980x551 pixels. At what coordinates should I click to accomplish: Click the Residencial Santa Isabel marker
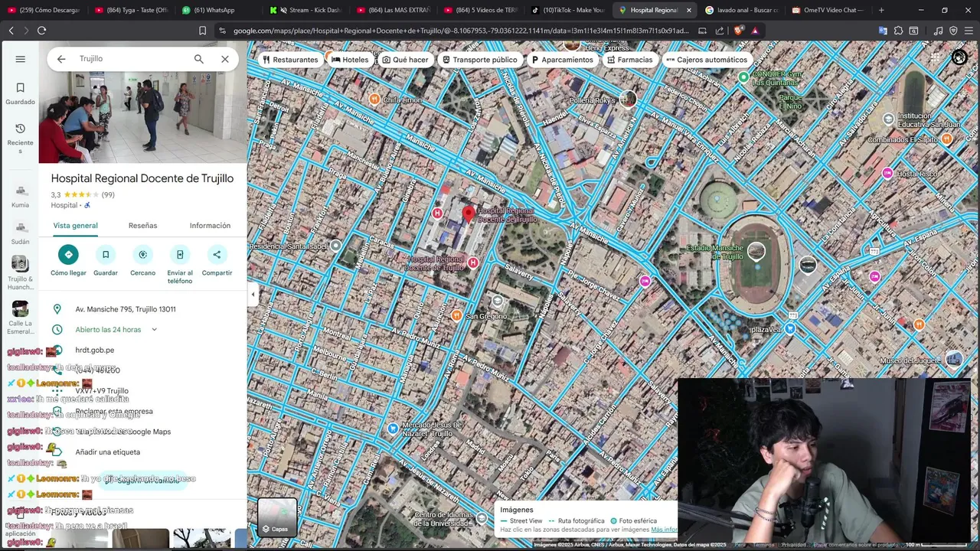335,246
